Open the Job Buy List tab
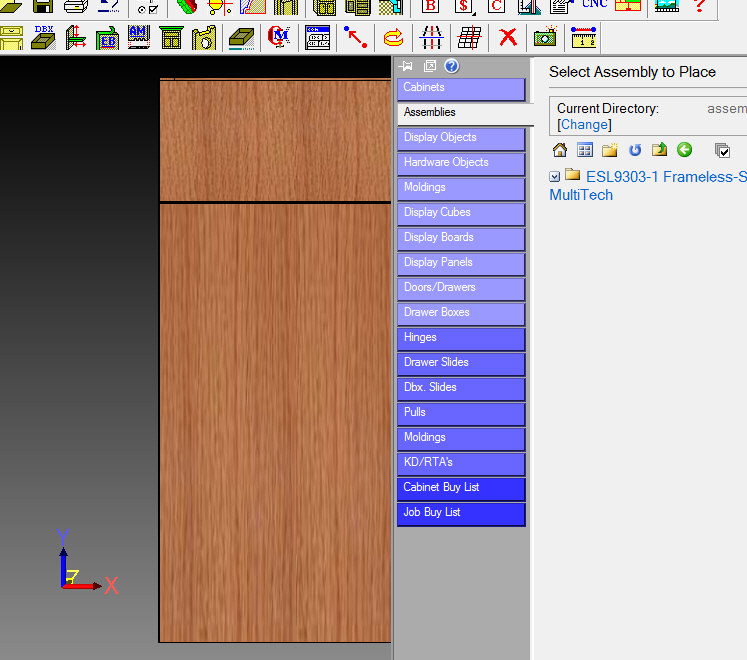This screenshot has width=747, height=660. tap(461, 513)
